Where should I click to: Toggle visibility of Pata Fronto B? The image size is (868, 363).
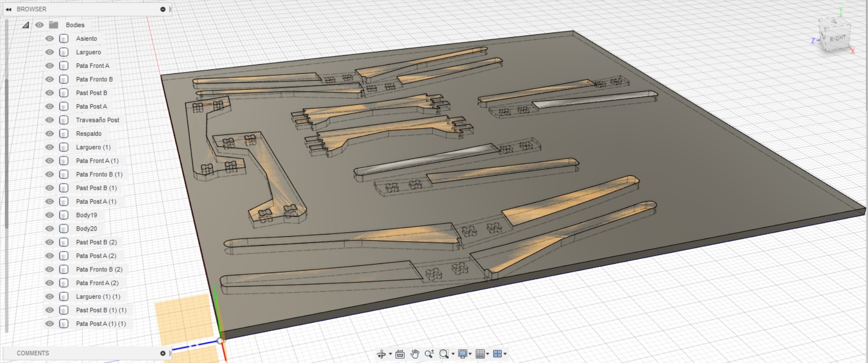pyautogui.click(x=50, y=79)
